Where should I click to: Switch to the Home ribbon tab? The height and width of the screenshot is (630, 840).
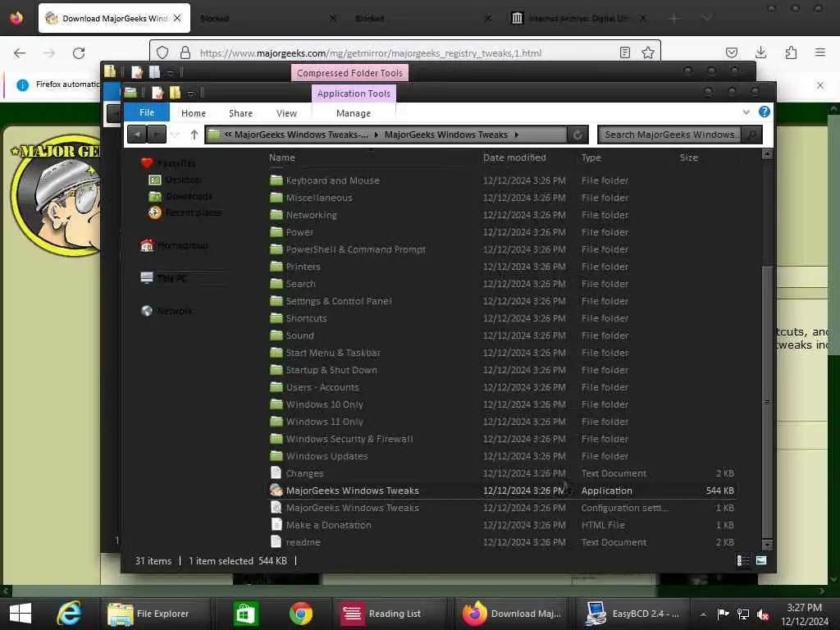(194, 113)
